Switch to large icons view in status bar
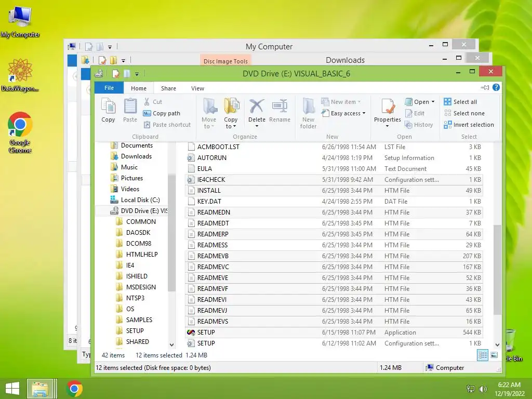Image resolution: width=532 pixels, height=399 pixels. (x=495, y=355)
